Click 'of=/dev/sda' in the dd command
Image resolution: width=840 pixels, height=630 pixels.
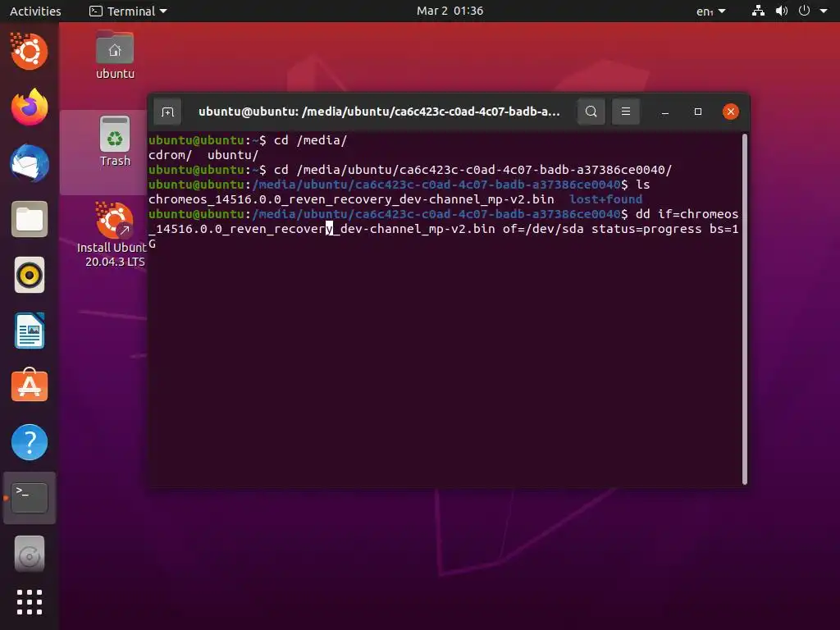click(543, 229)
